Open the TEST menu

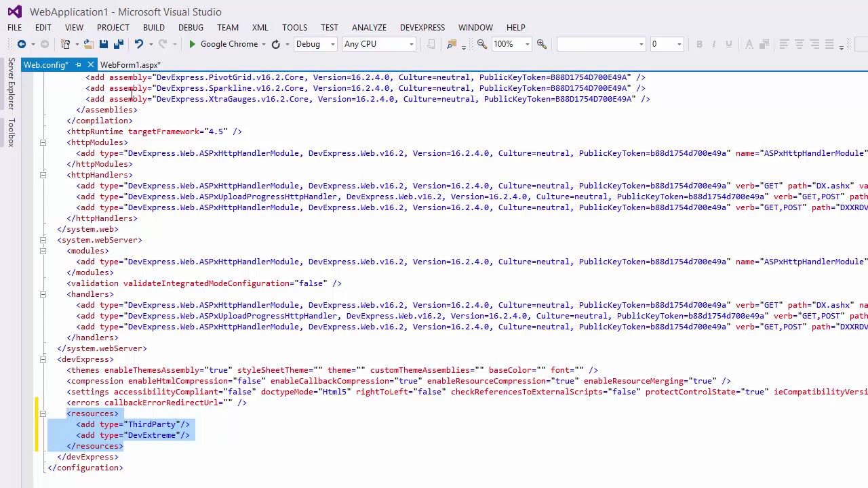tap(330, 28)
